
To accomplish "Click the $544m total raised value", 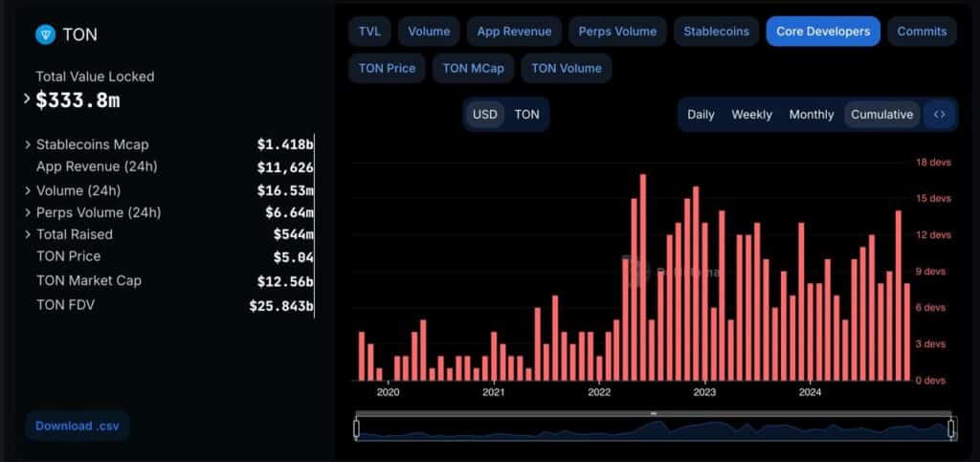I will point(293,234).
